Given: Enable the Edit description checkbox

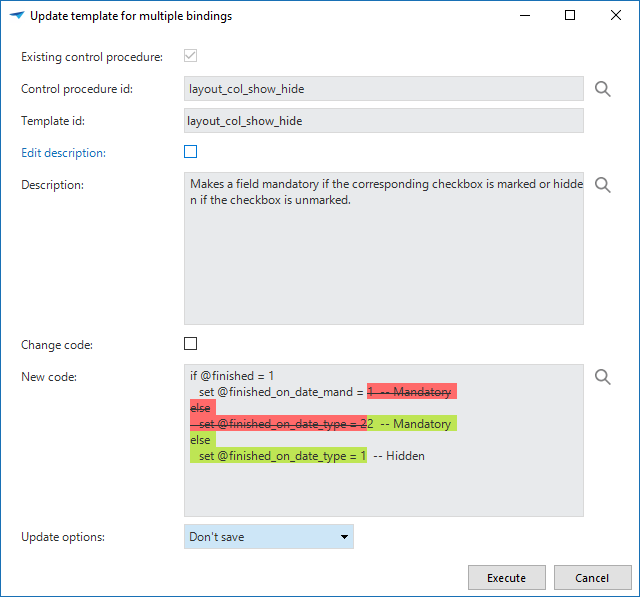Looking at the screenshot, I should coord(190,152).
